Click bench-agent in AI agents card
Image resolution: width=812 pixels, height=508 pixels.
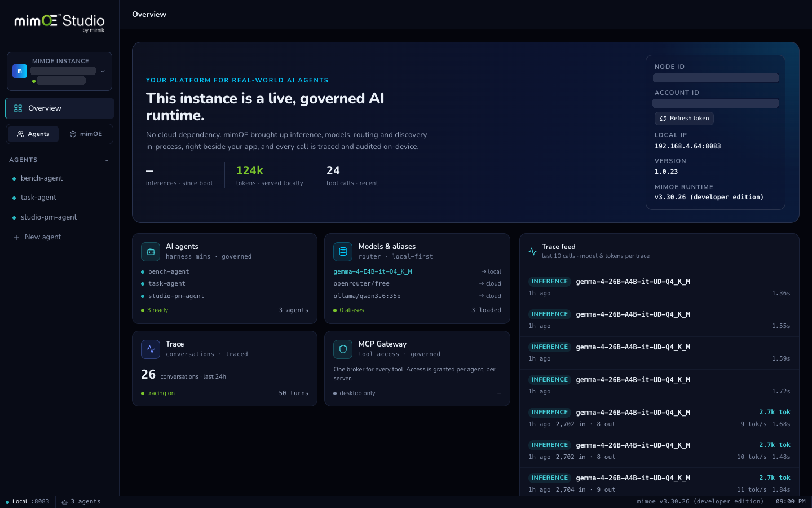169,272
